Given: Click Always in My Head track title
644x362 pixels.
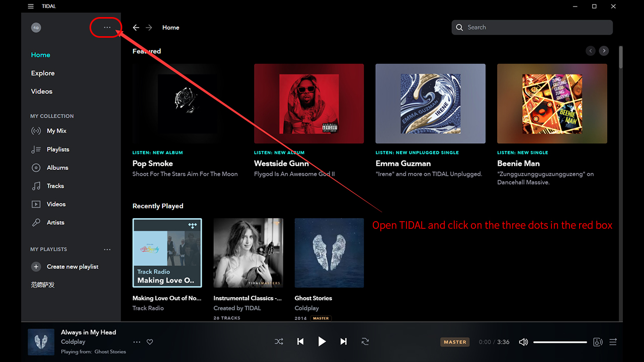Looking at the screenshot, I should point(89,332).
